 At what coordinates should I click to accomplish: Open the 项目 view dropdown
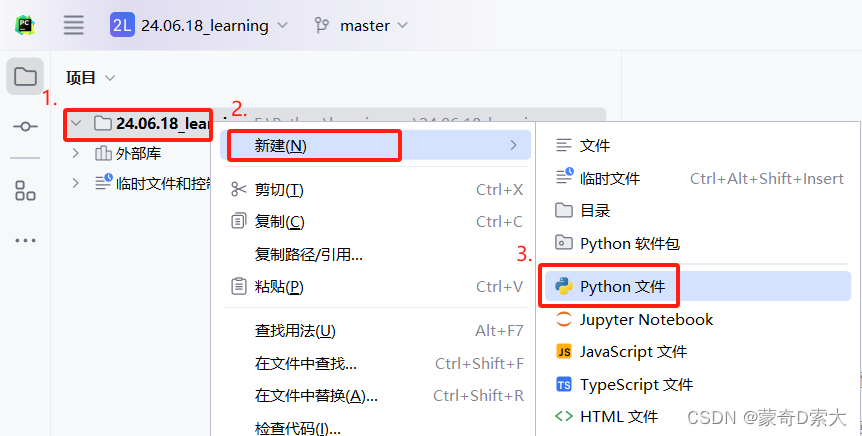90,78
